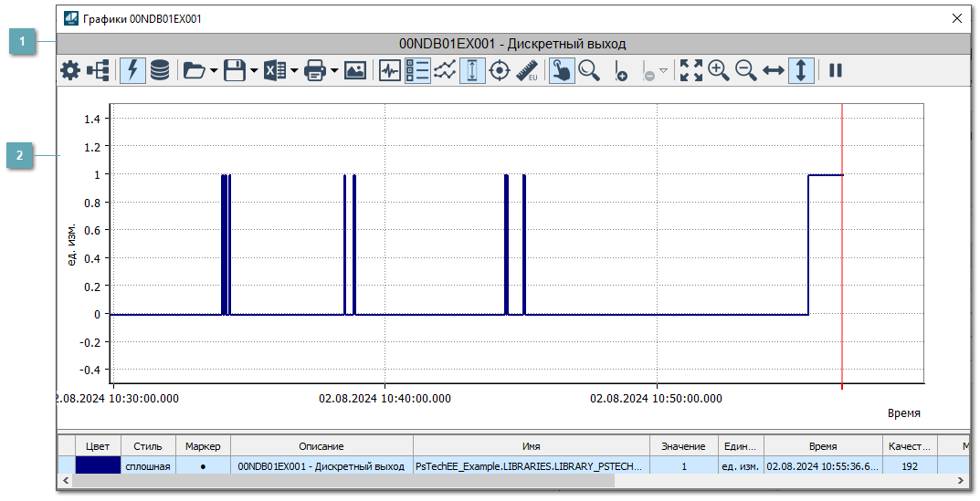Save chart as image icon
The image size is (980, 501).
355,70
